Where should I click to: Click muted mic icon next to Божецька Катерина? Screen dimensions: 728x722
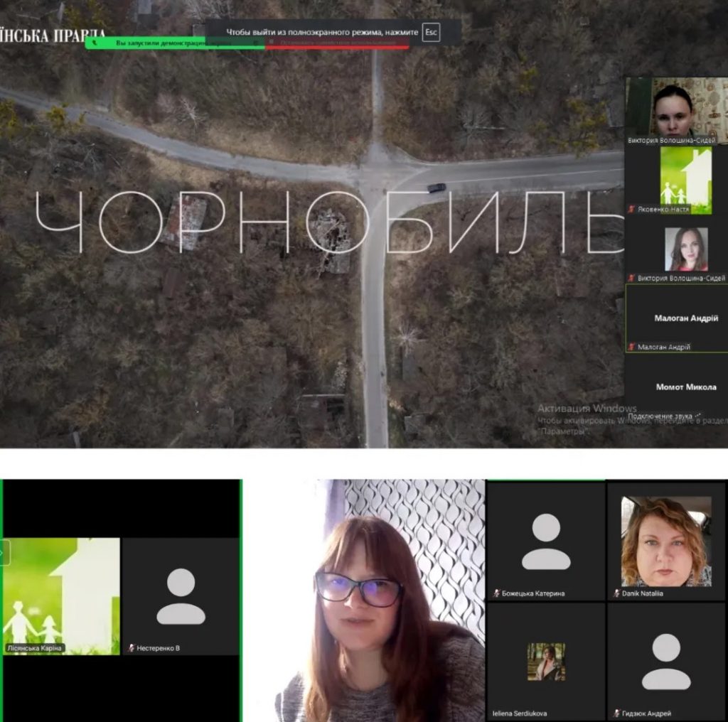(x=496, y=593)
